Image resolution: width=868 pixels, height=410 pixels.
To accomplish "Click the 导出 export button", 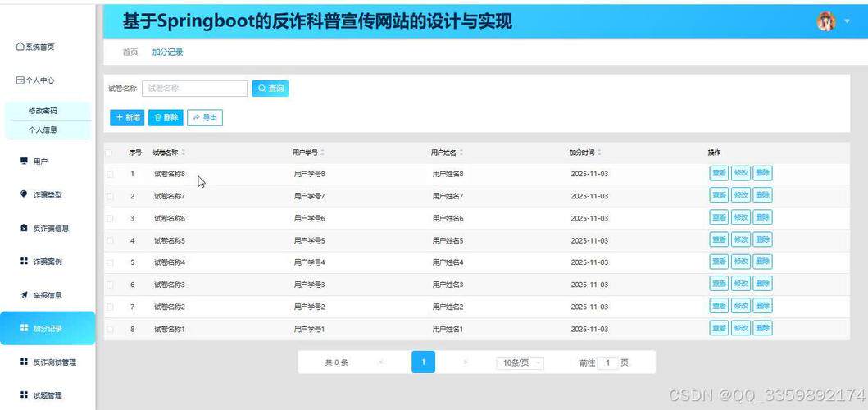I will click(205, 117).
